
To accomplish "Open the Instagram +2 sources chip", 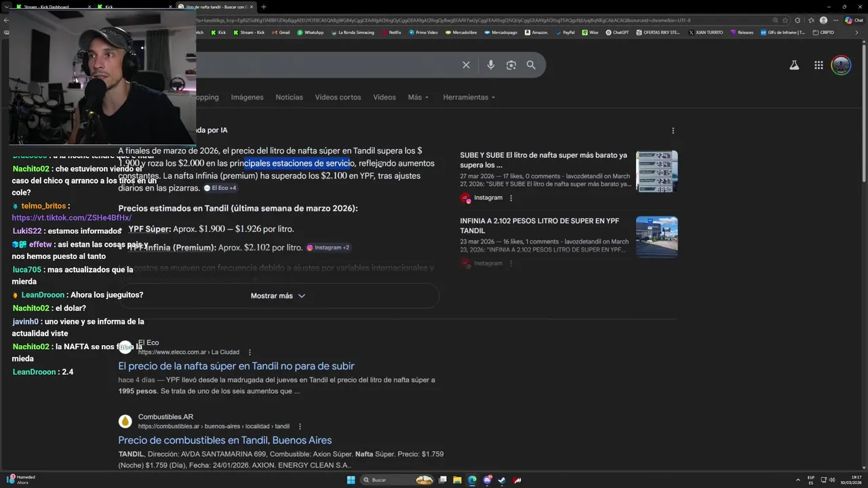I will (328, 247).
